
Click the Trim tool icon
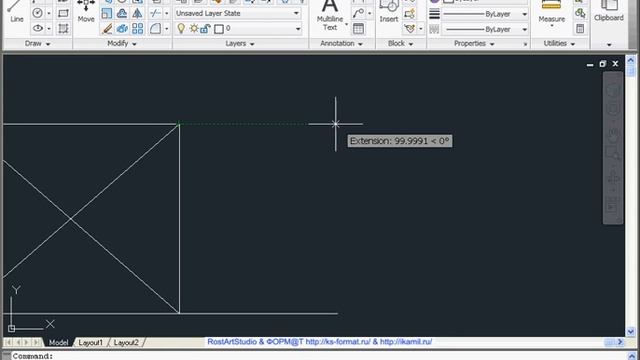pos(155,13)
